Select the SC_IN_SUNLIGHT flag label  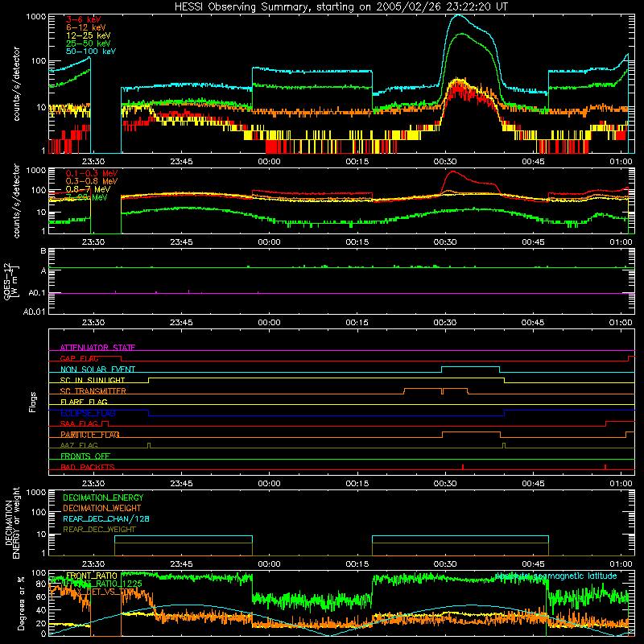click(x=93, y=380)
